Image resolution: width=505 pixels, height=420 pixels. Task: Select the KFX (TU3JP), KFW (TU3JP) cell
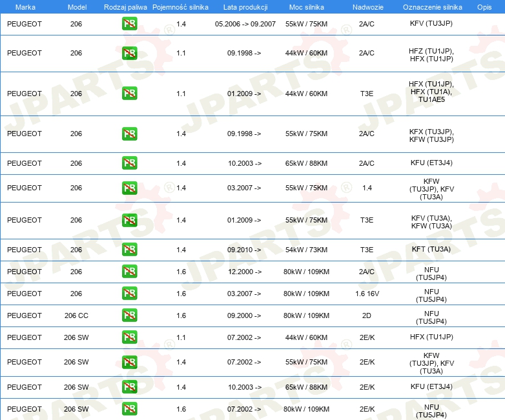[x=431, y=135]
